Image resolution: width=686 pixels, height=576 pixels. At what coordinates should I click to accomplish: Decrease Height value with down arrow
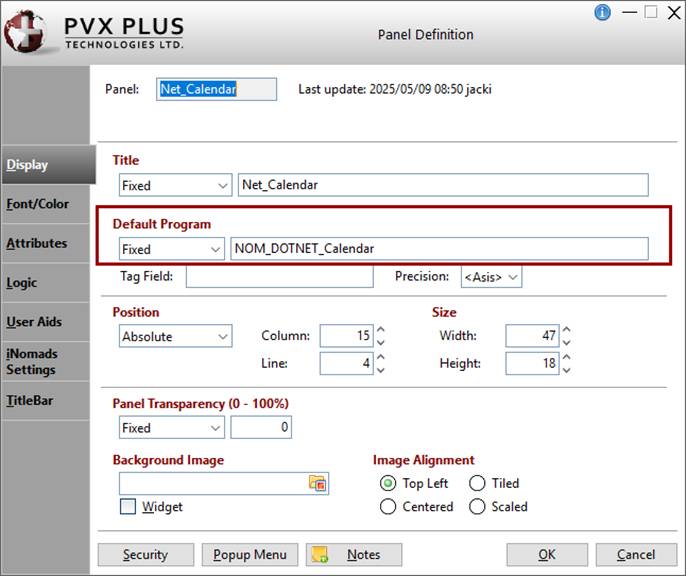coord(566,369)
